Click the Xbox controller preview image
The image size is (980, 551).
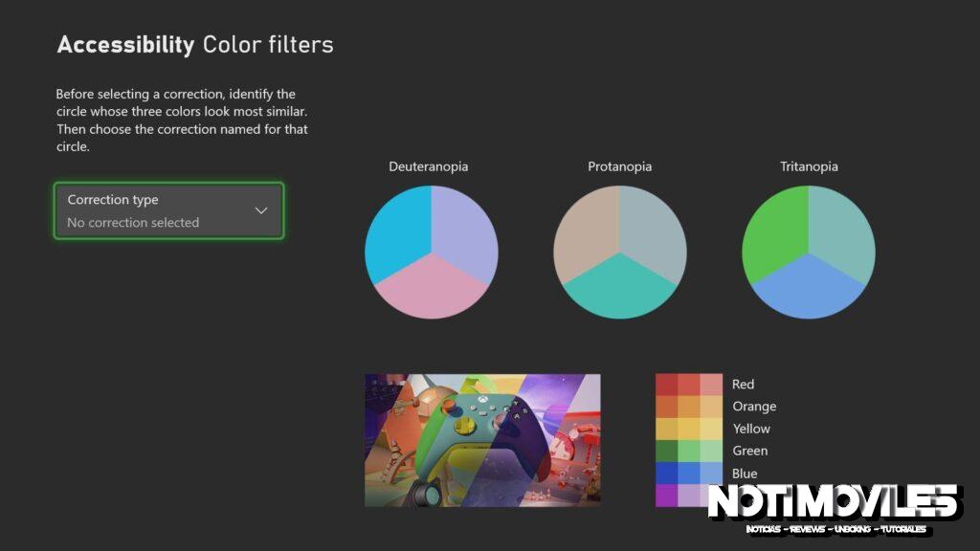click(x=482, y=438)
